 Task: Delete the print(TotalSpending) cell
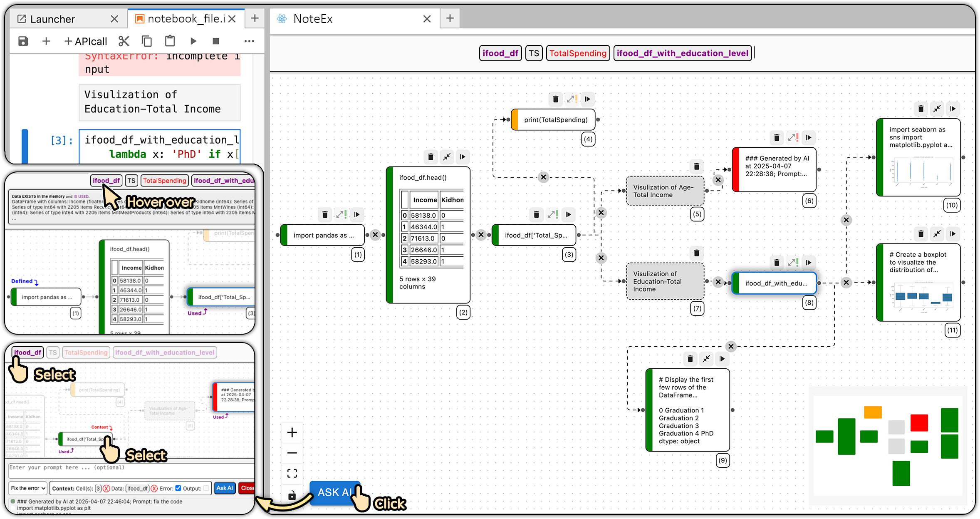[555, 99]
